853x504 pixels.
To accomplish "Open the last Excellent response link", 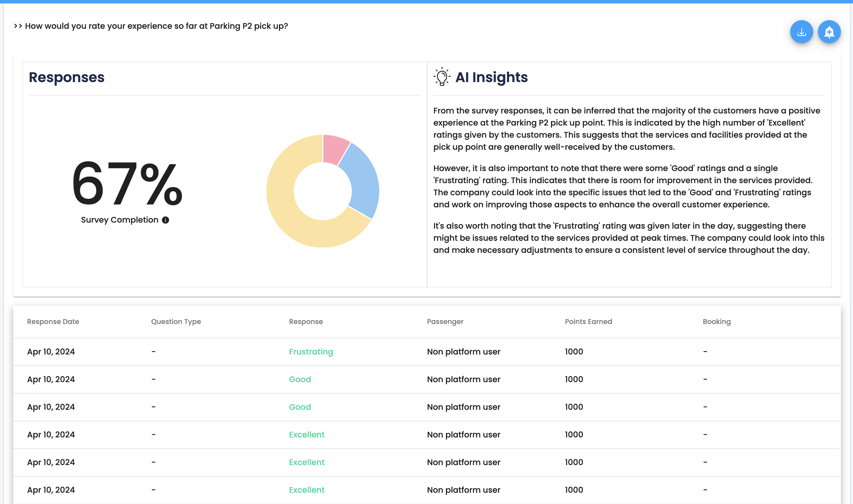I will [307, 490].
